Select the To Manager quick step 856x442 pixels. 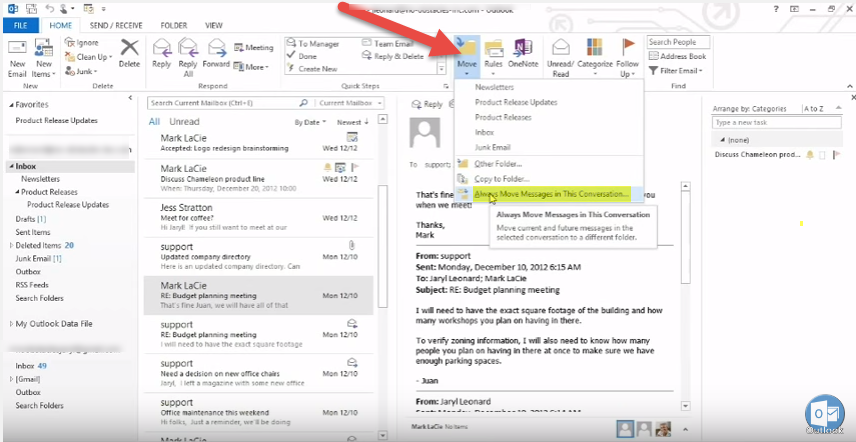click(313, 44)
